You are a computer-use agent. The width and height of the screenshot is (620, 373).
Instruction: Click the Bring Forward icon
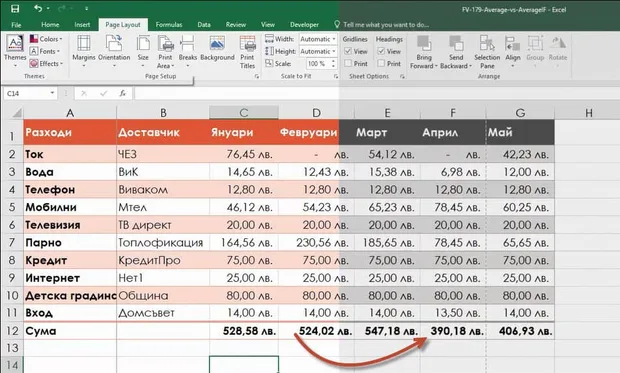424,43
